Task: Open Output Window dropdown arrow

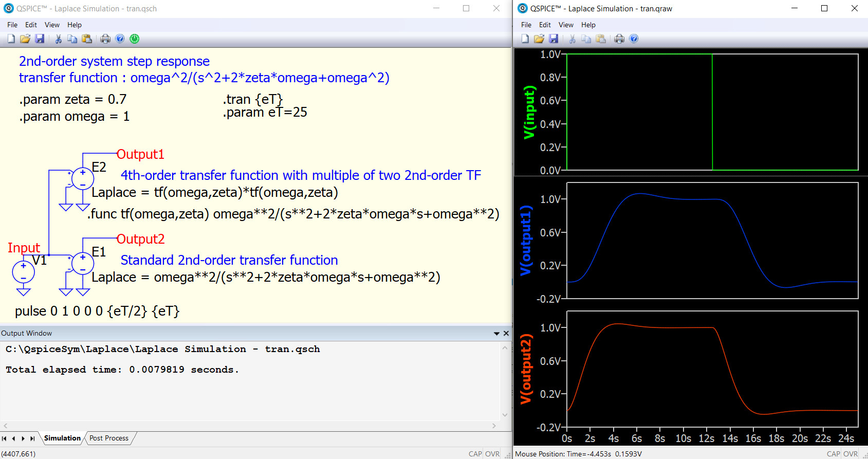Action: [496, 334]
